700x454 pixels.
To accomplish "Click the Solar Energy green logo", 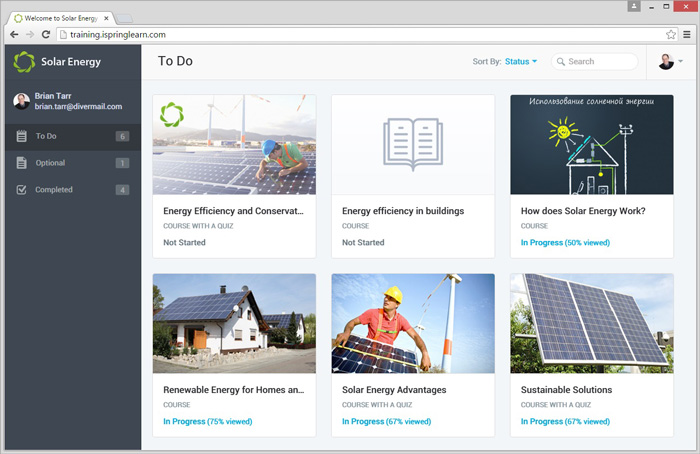I will 24,62.
